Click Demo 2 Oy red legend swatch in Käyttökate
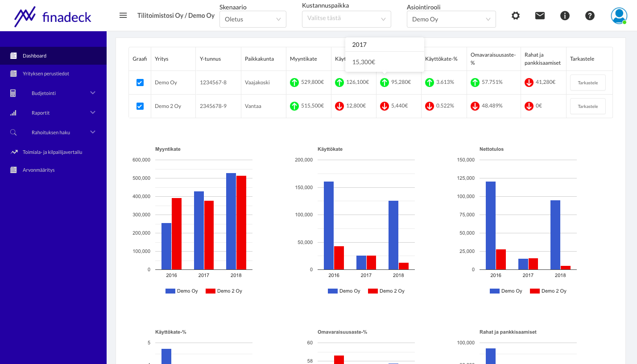The image size is (637, 364). [373, 291]
